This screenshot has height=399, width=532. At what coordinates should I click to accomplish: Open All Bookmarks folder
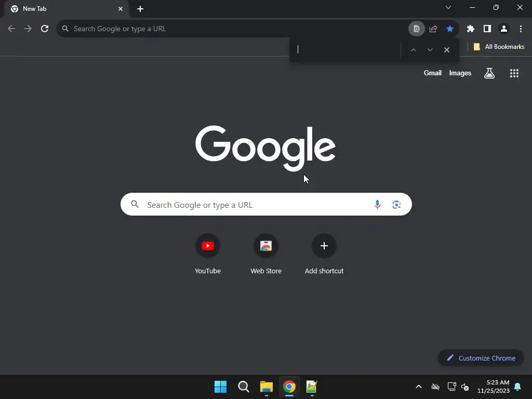coord(499,47)
